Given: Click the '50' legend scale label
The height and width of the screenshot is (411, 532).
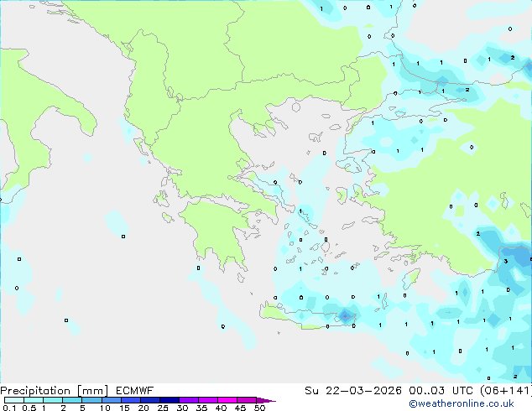Looking at the screenshot, I should tap(259, 408).
